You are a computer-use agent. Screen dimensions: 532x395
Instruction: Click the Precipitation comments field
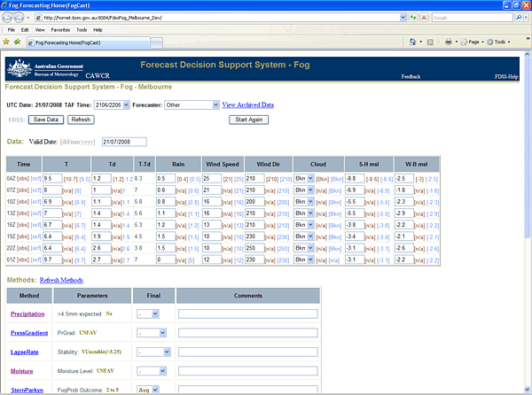click(248, 314)
